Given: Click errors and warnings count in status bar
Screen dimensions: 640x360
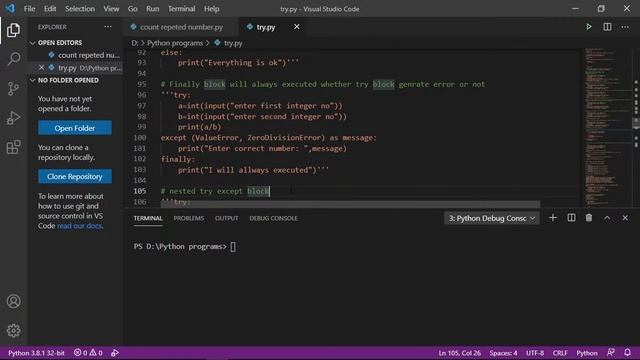Looking at the screenshot, I should 88,353.
